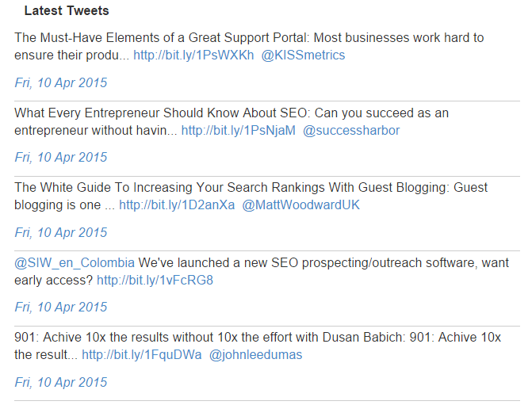532x405 pixels.
Task: Click the White Guide tweet text
Action: point(251,196)
